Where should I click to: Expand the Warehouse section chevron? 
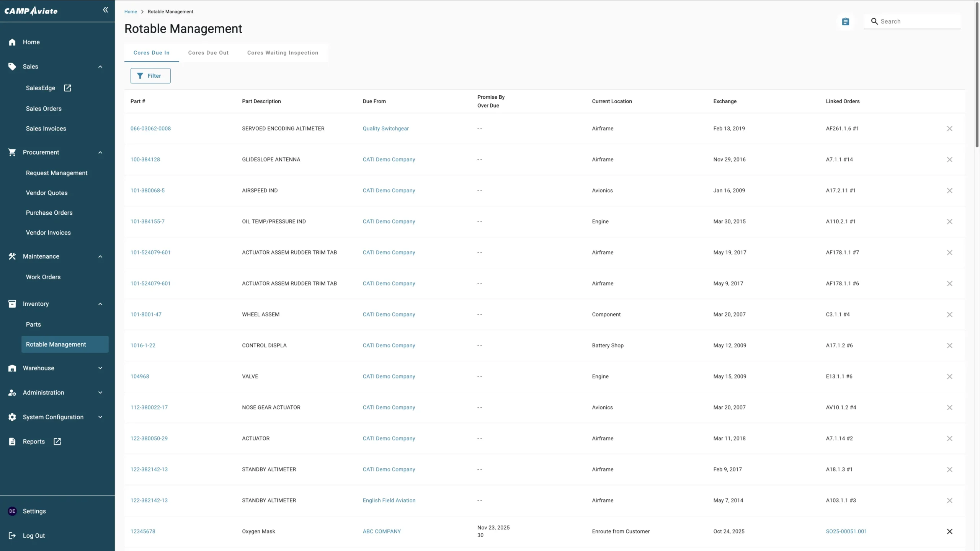[100, 368]
